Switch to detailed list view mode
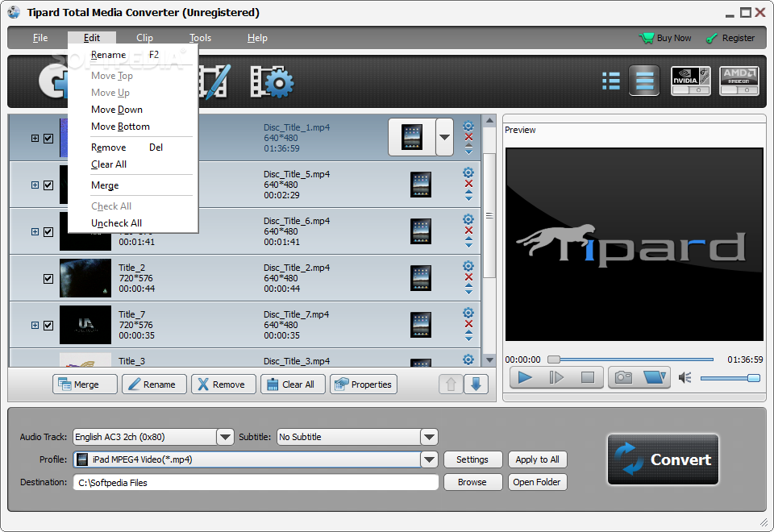Screen dimensions: 774x532 610,81
